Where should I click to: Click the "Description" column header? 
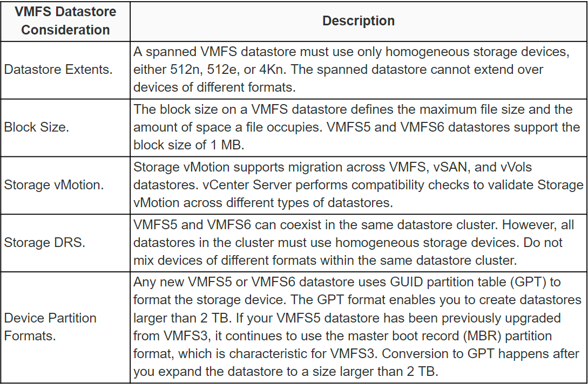(x=359, y=22)
